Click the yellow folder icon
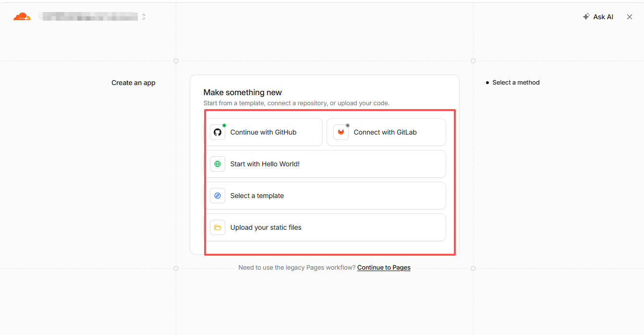 (x=218, y=227)
